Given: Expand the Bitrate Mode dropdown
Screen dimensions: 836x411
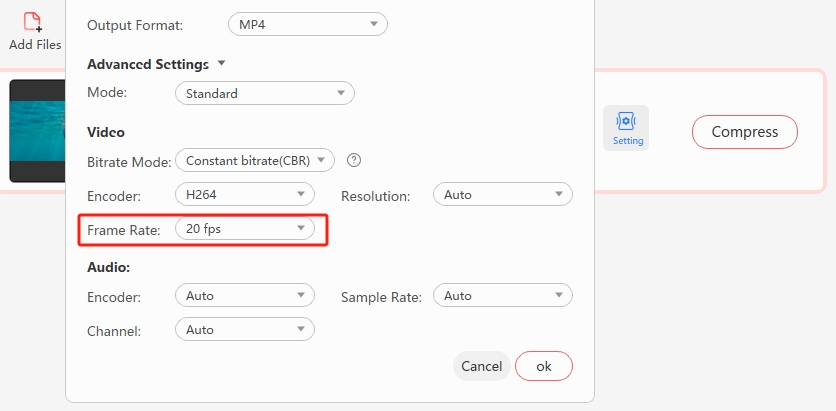Looking at the screenshot, I should coord(255,160).
